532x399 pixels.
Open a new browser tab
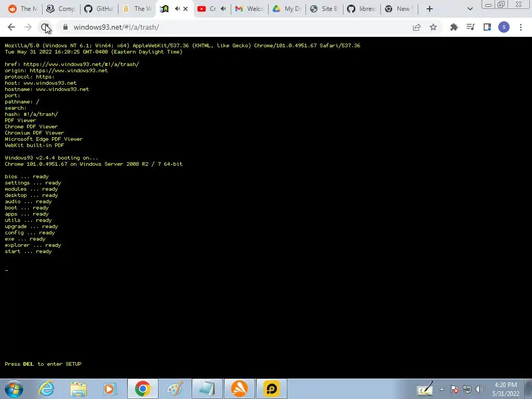[x=430, y=9]
